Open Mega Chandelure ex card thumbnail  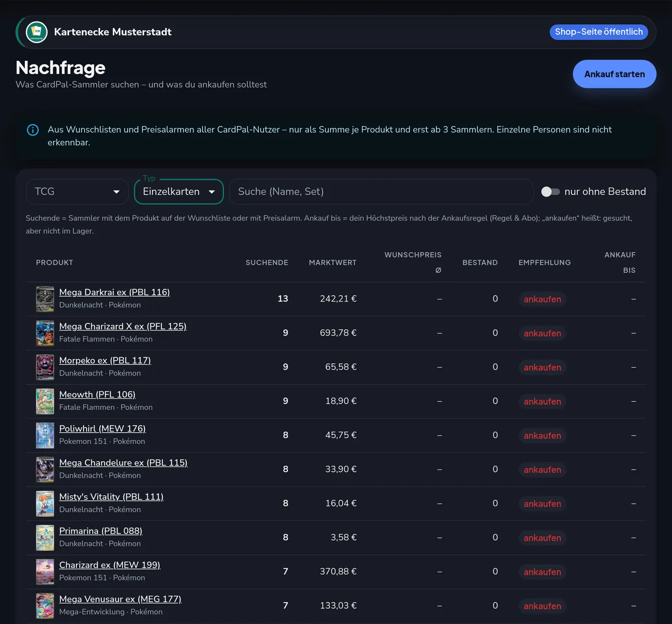pyautogui.click(x=45, y=469)
